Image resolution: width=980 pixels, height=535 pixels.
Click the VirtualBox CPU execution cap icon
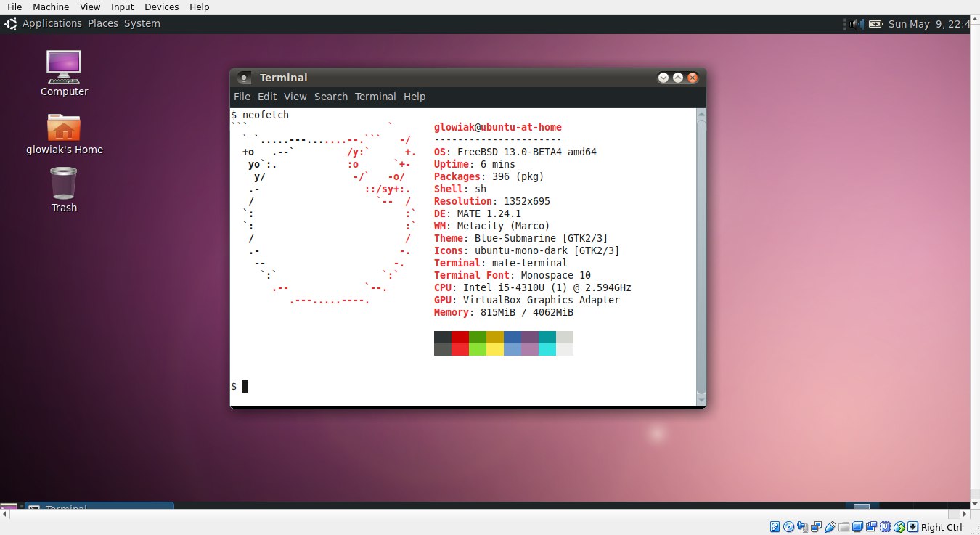tap(885, 527)
